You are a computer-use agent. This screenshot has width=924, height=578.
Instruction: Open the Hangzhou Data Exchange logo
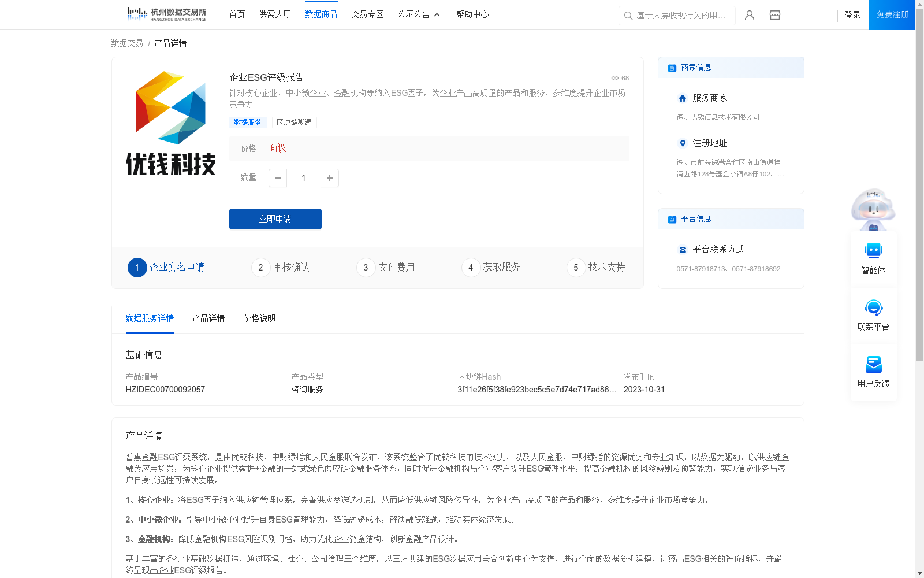(x=166, y=14)
